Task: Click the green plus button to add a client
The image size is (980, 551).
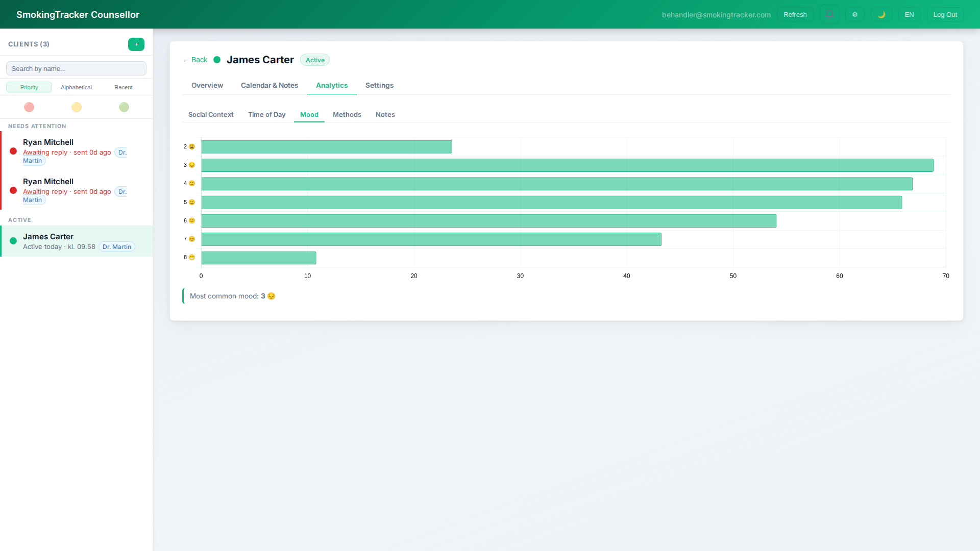Action: 136,44
